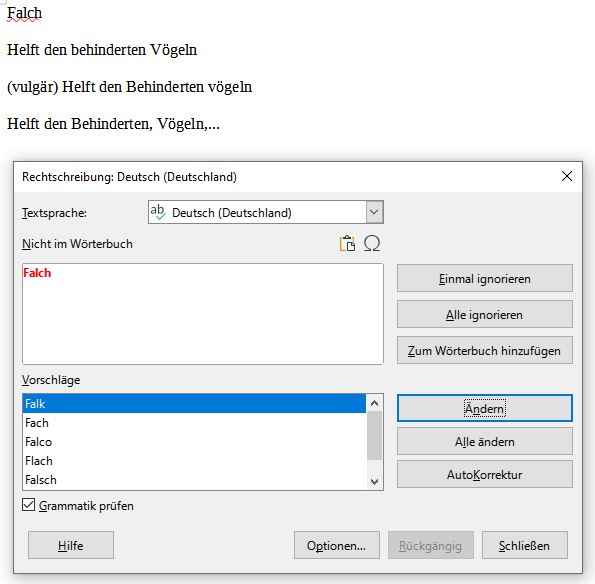Close the Rechtschreibung dialog with X
The height and width of the screenshot is (584, 595).
coord(567,176)
